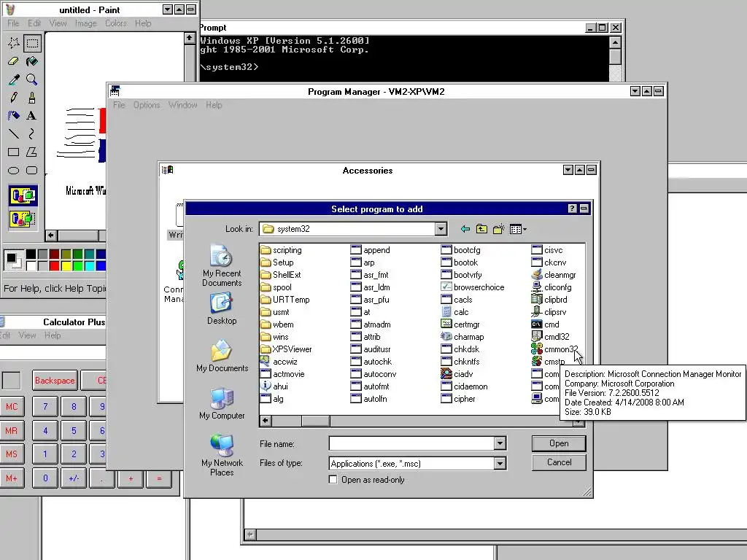Viewport: 747px width, 560px height.
Task: Click the Cancel button in dialog
Action: pos(559,462)
